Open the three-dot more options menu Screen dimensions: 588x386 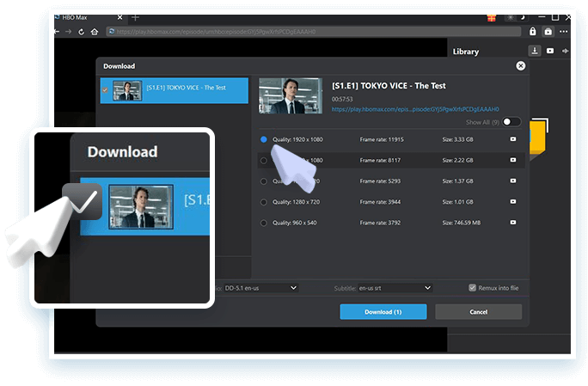[x=564, y=32]
